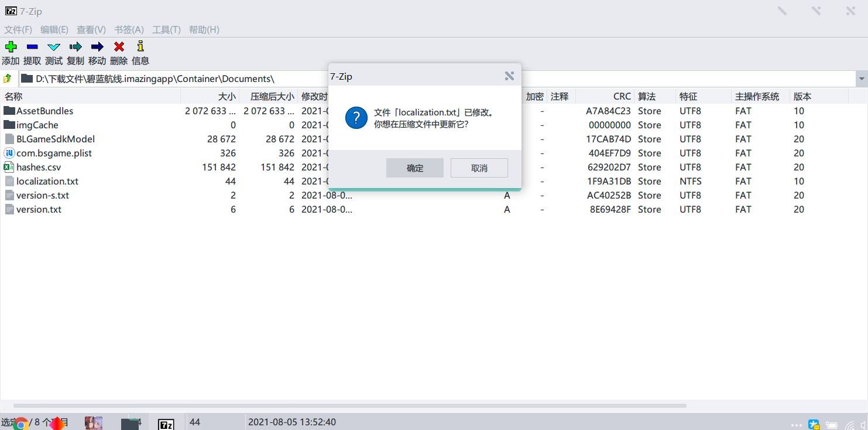This screenshot has height=430, width=868.
Task: Click the Add (添加) toolbar icon
Action: coord(11,47)
